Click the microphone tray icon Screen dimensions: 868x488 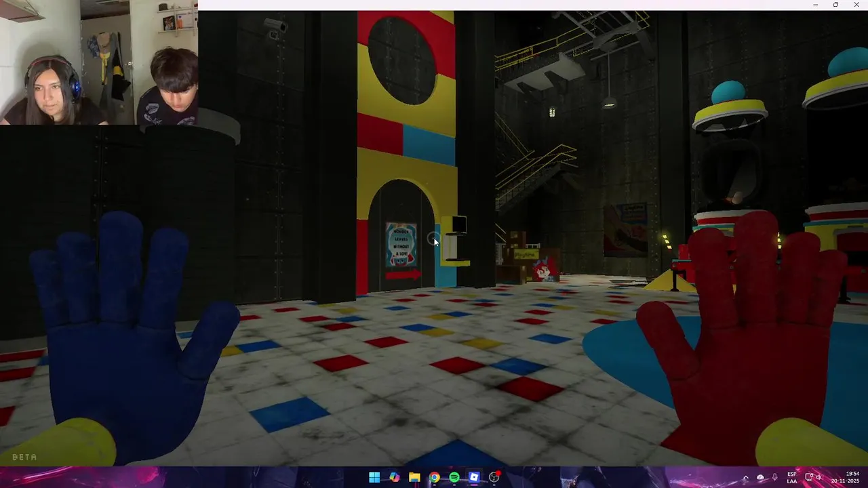click(775, 478)
